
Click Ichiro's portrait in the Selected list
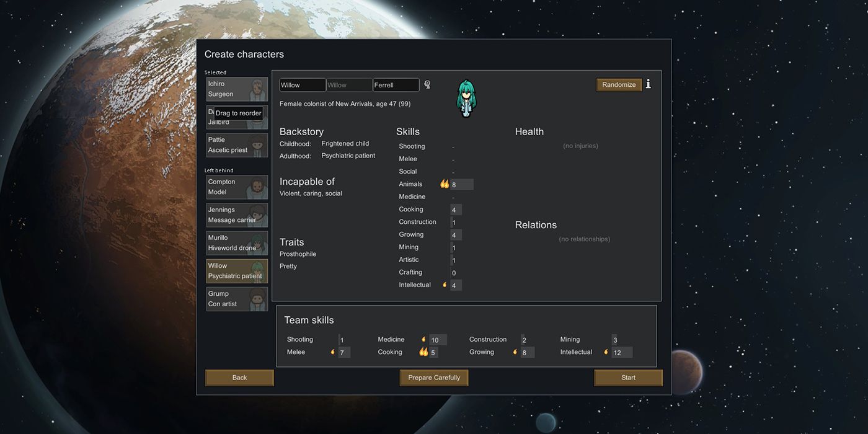click(x=259, y=89)
